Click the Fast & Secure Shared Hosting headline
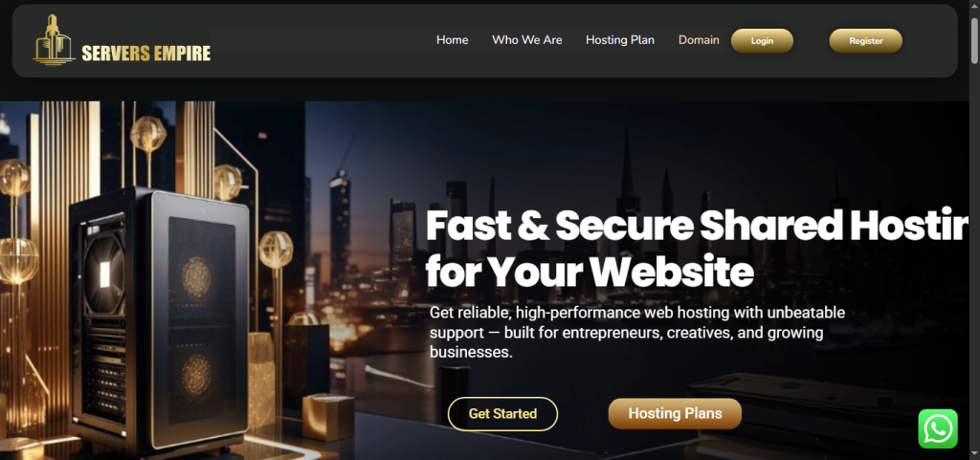Image resolution: width=980 pixels, height=460 pixels. coord(697,226)
